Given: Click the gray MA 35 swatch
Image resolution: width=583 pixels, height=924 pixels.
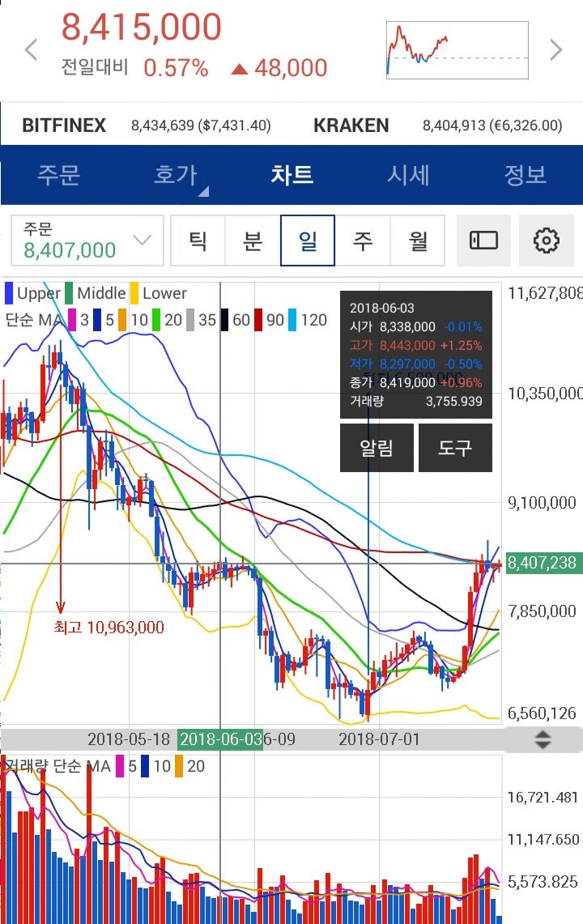Looking at the screenshot, I should point(190,320).
